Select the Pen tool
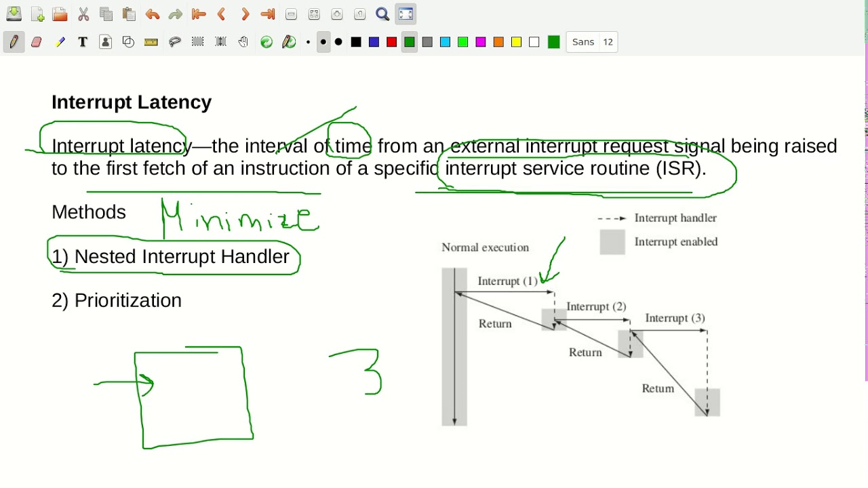868x488 pixels. pyautogui.click(x=14, y=42)
